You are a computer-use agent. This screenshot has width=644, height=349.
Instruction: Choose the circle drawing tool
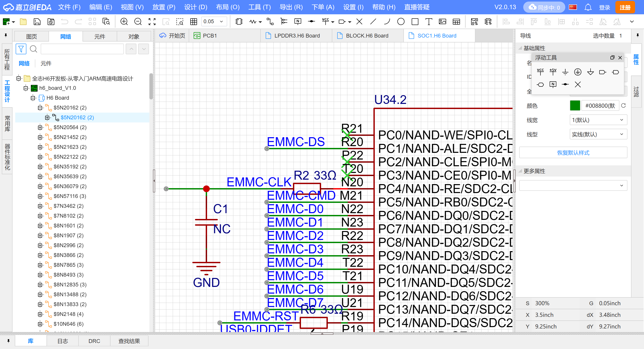click(x=401, y=21)
